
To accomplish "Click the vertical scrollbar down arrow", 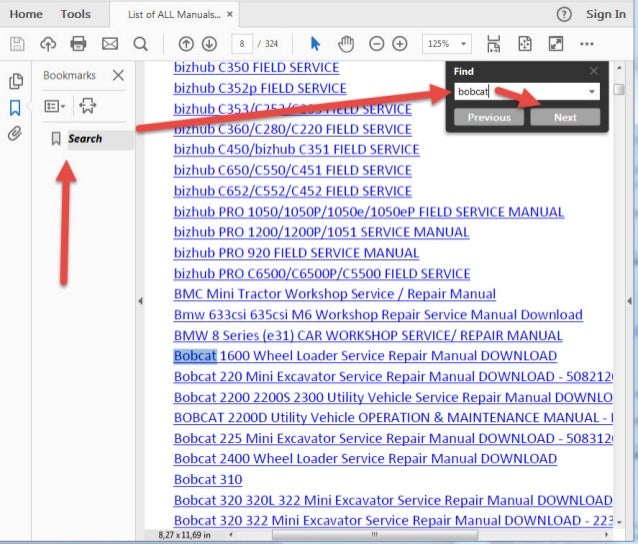I will coord(619,522).
